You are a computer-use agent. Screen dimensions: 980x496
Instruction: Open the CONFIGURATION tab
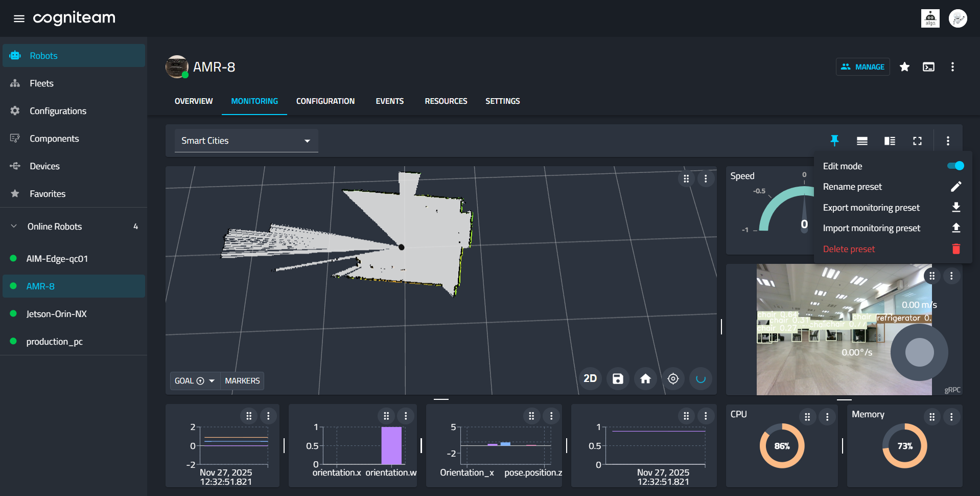325,101
